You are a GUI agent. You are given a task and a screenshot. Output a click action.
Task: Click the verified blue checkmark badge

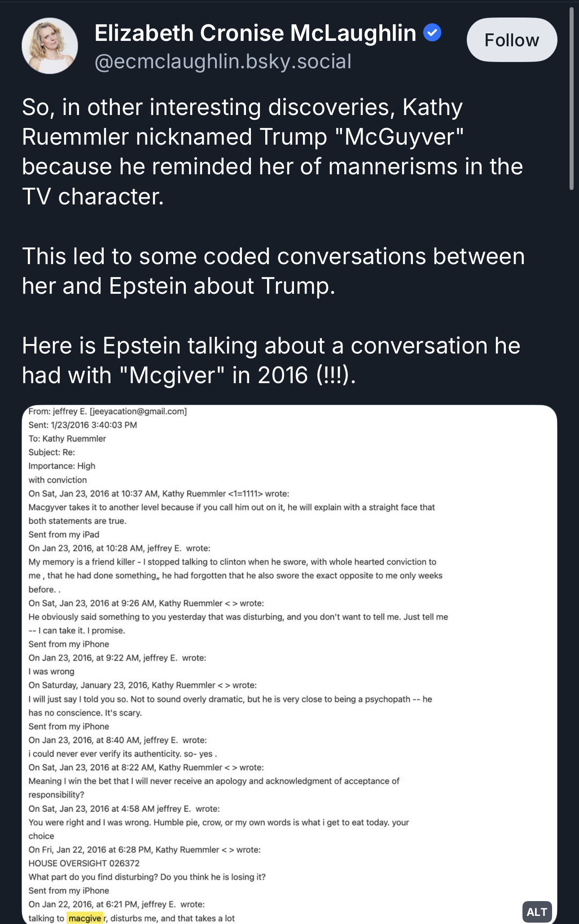coord(432,33)
